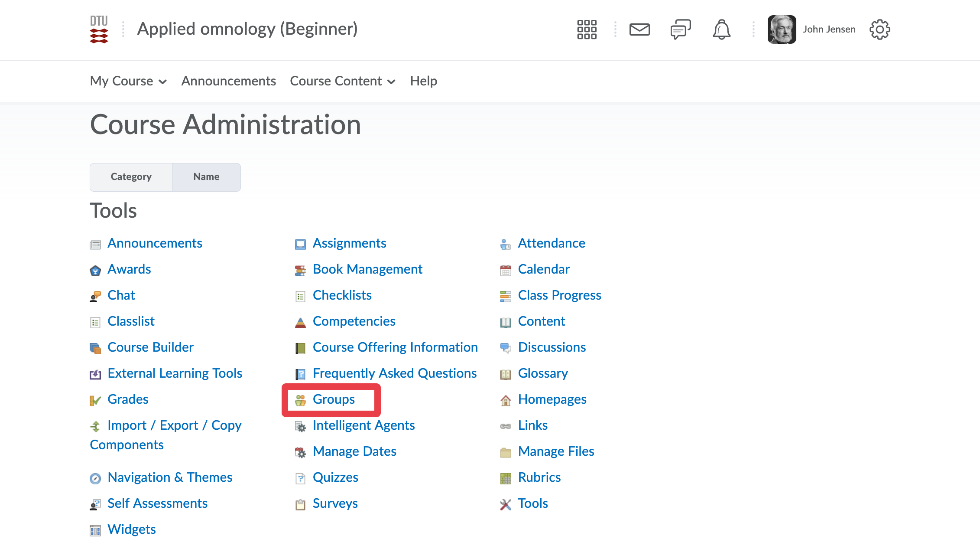Switch tool listing to Name view

[206, 177]
